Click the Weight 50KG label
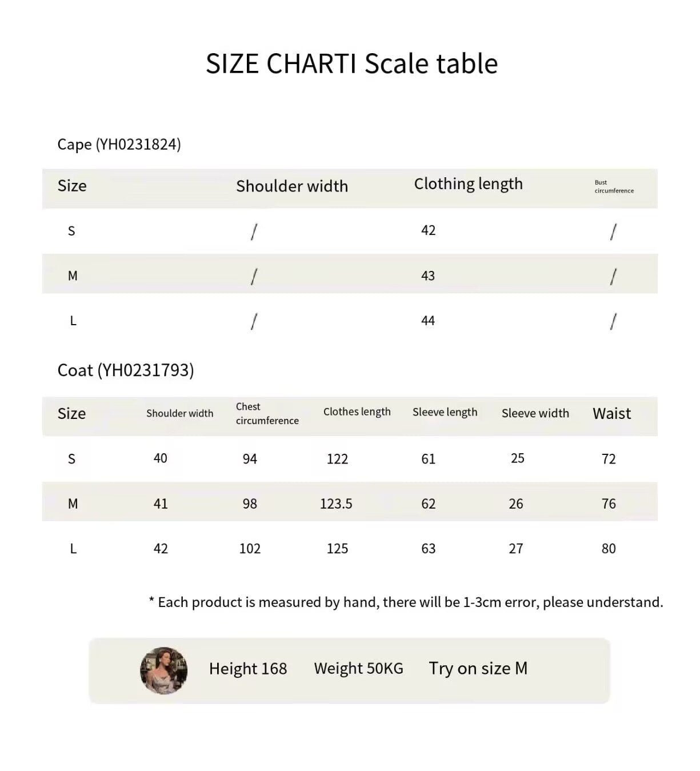 [359, 668]
